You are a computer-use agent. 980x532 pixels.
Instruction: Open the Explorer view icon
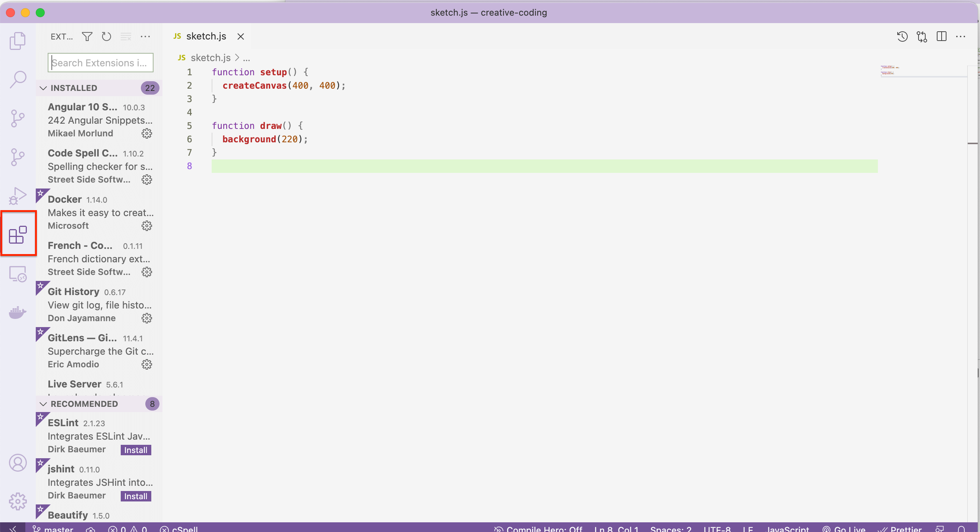coord(18,41)
